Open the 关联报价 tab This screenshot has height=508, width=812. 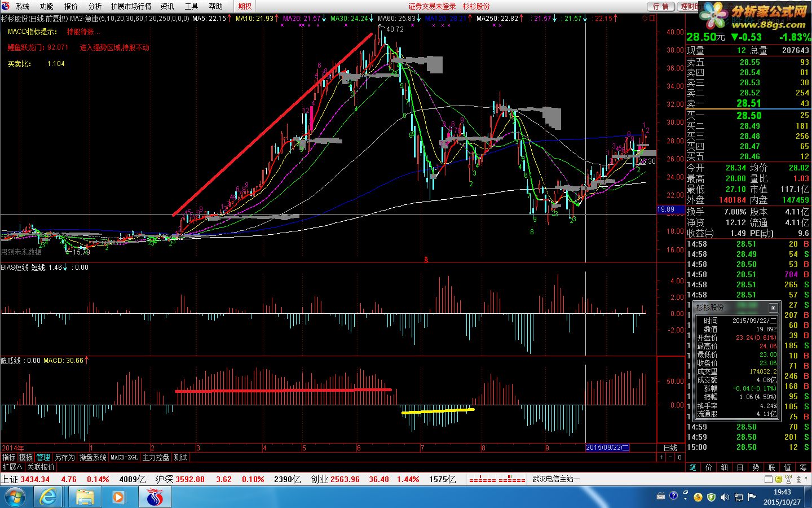[41, 467]
